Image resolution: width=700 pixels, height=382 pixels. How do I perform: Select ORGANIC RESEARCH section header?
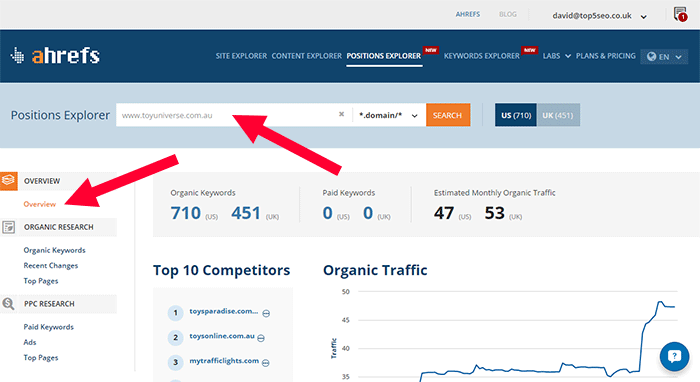pyautogui.click(x=58, y=227)
